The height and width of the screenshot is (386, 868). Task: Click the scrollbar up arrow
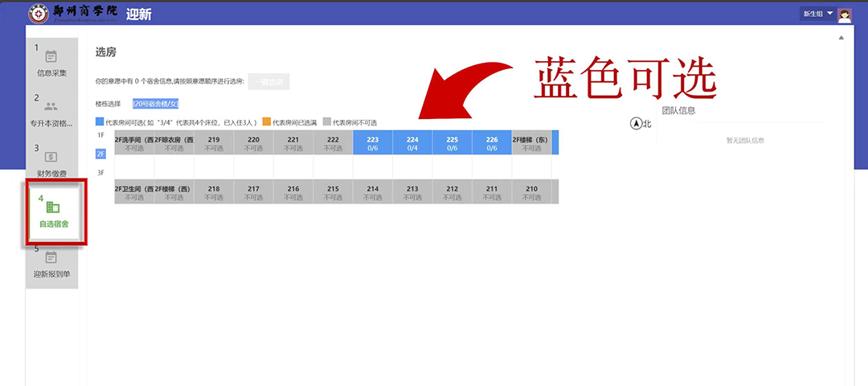[841, 38]
